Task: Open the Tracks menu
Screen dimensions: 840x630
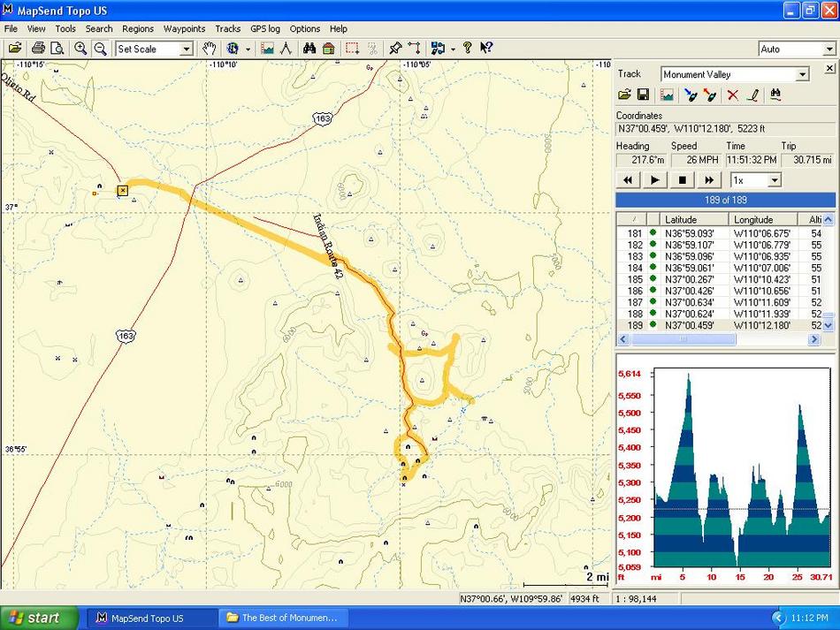Action: pos(227,29)
